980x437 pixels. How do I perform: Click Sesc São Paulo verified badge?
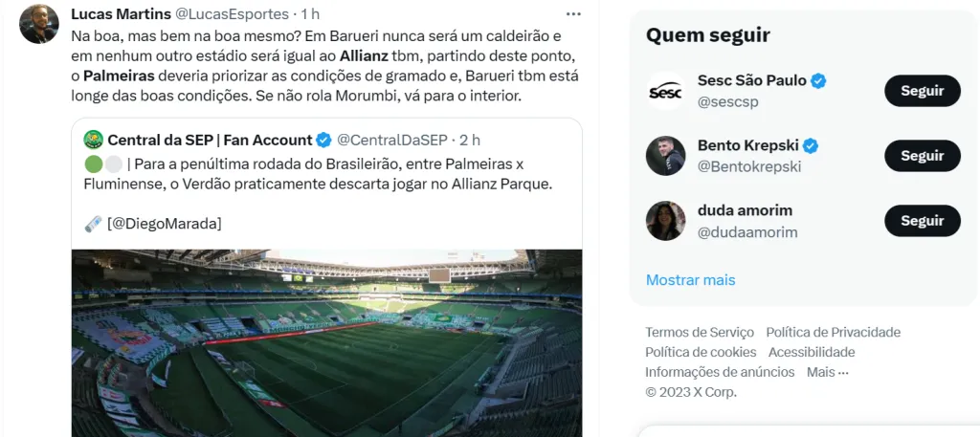tap(818, 81)
